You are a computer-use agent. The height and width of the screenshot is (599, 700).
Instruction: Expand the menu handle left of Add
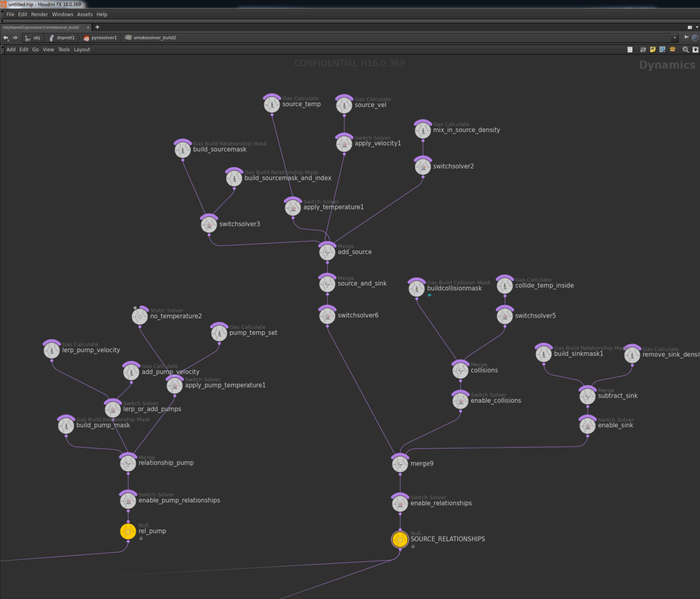click(x=2, y=50)
